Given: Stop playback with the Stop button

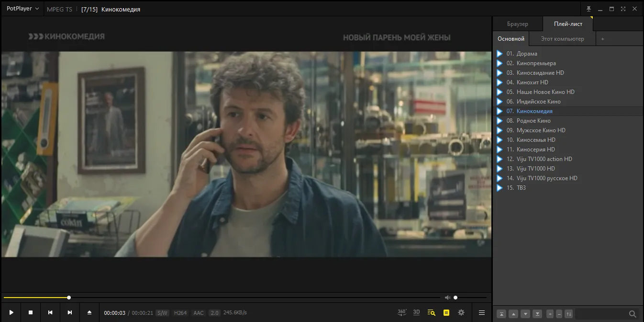Looking at the screenshot, I should point(31,312).
